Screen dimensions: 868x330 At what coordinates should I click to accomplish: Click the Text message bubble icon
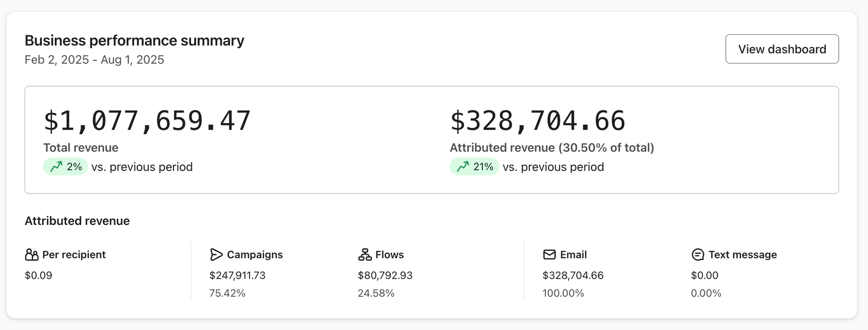point(698,255)
